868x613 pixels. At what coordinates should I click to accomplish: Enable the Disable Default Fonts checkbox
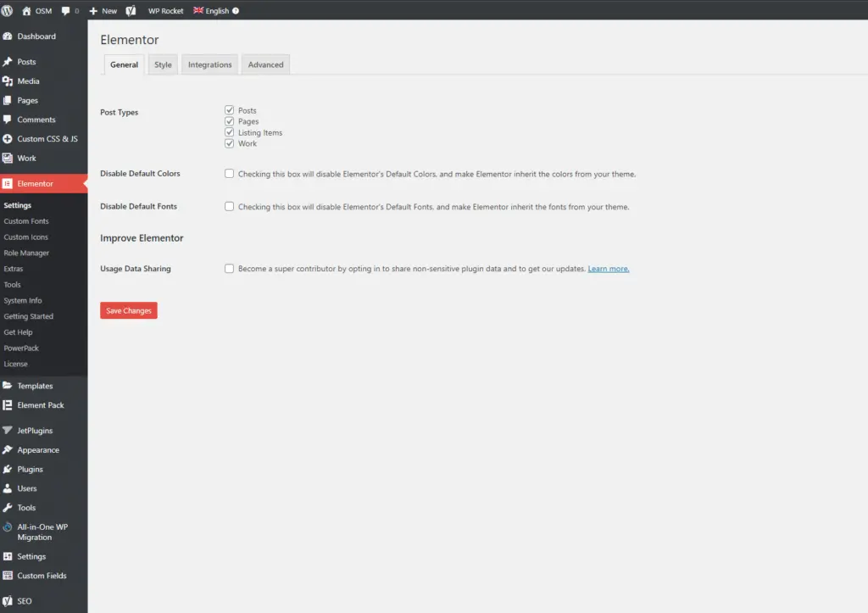tap(229, 207)
